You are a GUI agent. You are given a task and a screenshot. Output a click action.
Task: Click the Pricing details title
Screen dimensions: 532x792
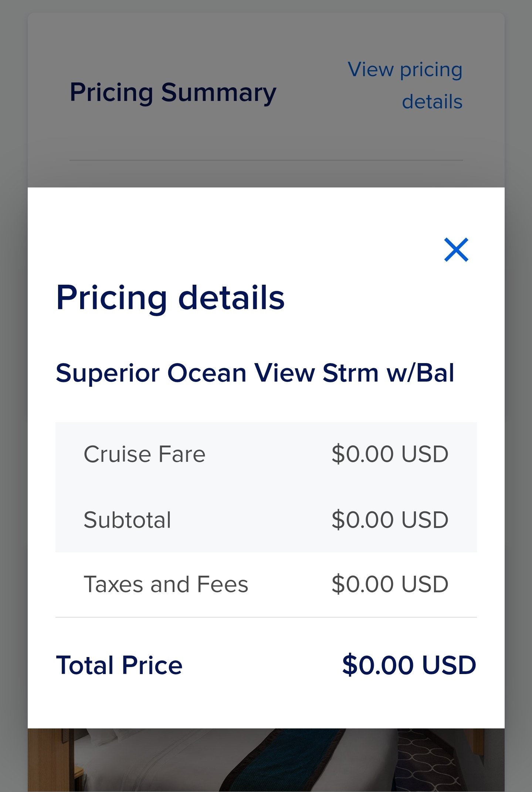coord(170,298)
